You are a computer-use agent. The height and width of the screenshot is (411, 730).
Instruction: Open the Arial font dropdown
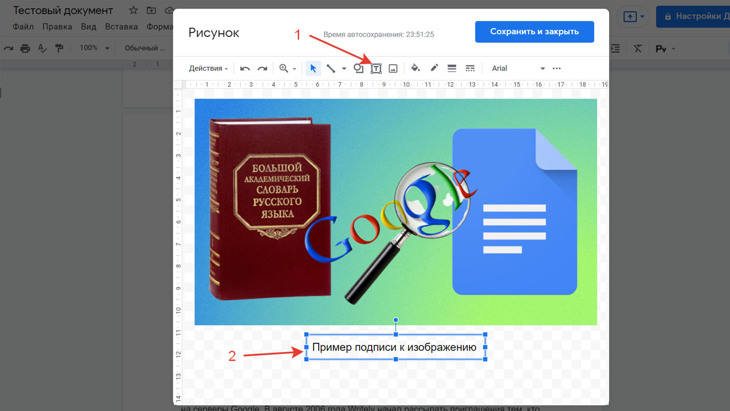pyautogui.click(x=518, y=68)
